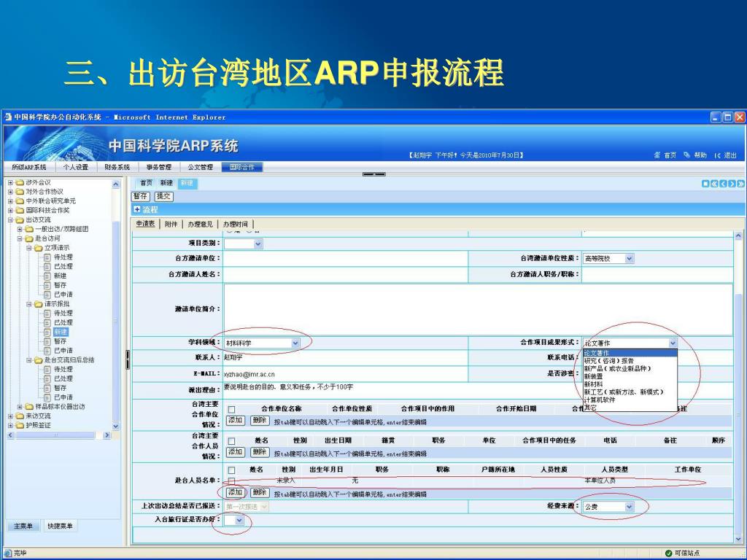Choose 研究(咨询)报告 from the open list
The image size is (747, 560).
630,361
